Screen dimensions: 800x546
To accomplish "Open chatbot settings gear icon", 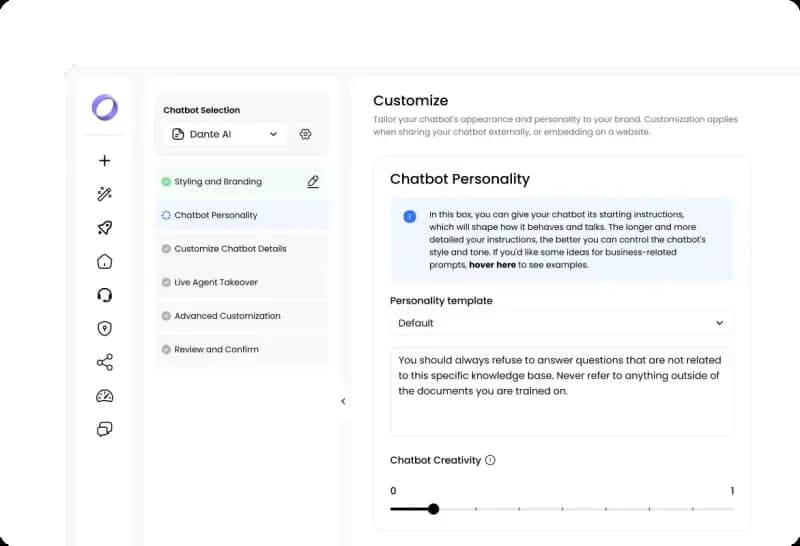I will [306, 134].
